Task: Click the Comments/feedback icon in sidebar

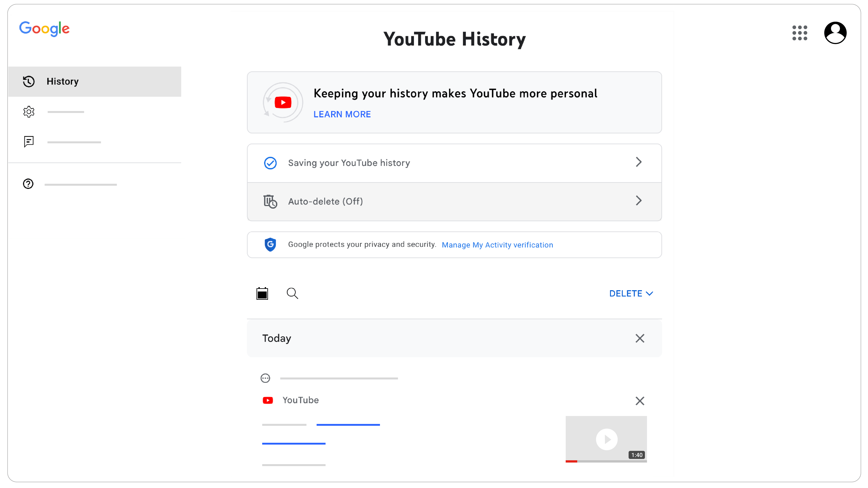Action: (29, 141)
